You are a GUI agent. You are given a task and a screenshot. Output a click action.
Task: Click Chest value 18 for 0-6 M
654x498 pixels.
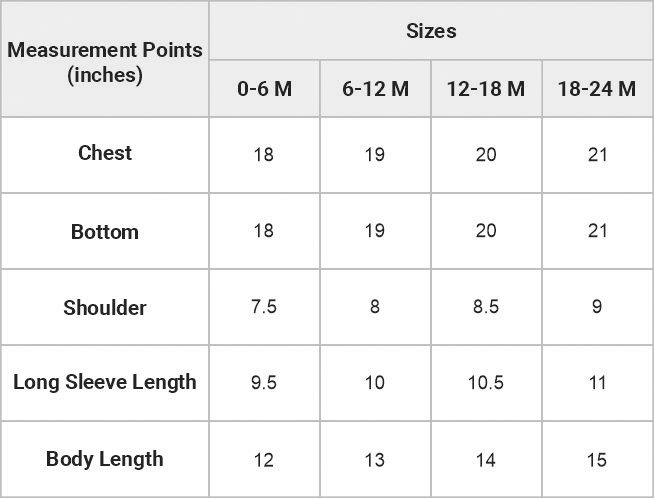[264, 155]
